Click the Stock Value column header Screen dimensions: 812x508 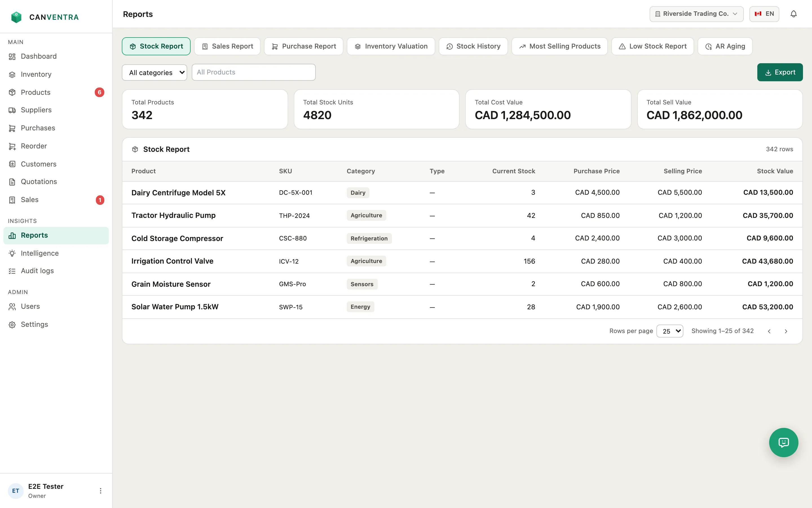pos(775,171)
